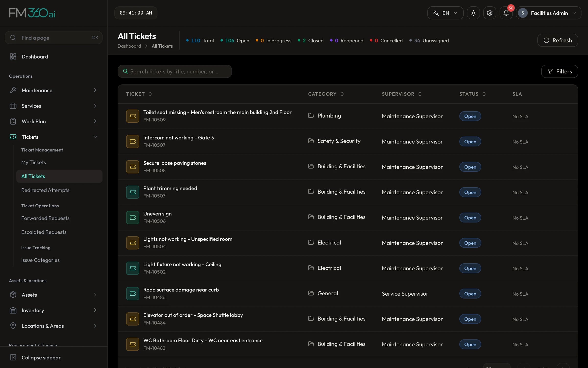The image size is (588, 368).
Task: Focus the Find a page search box
Action: pyautogui.click(x=54, y=38)
